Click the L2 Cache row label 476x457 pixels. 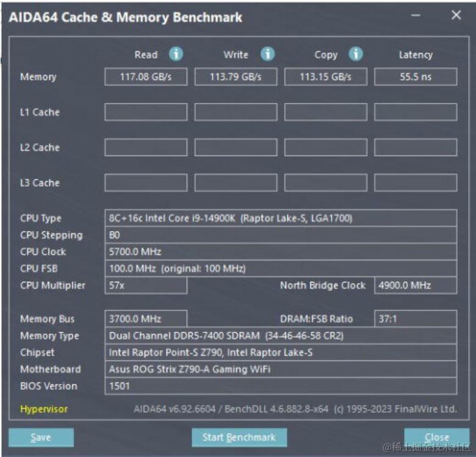click(40, 148)
